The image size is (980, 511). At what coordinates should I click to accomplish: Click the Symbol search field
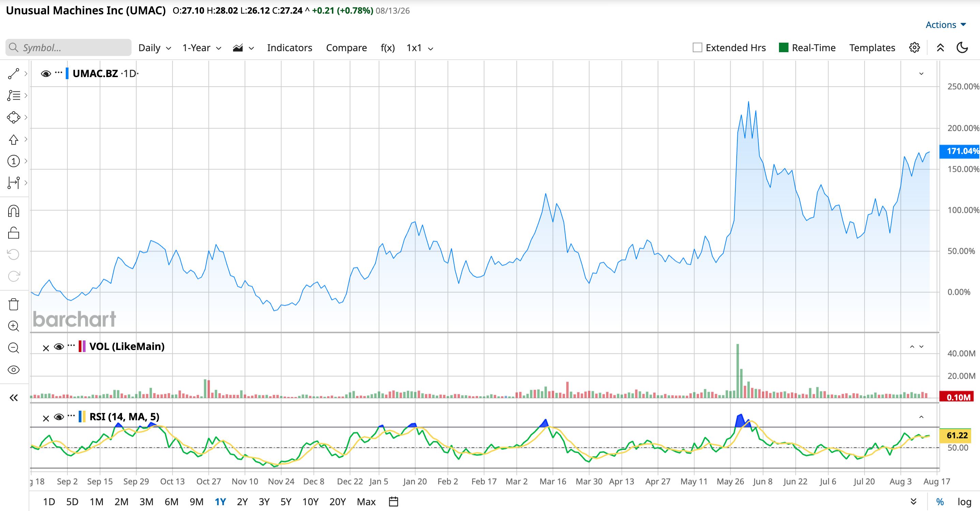68,48
